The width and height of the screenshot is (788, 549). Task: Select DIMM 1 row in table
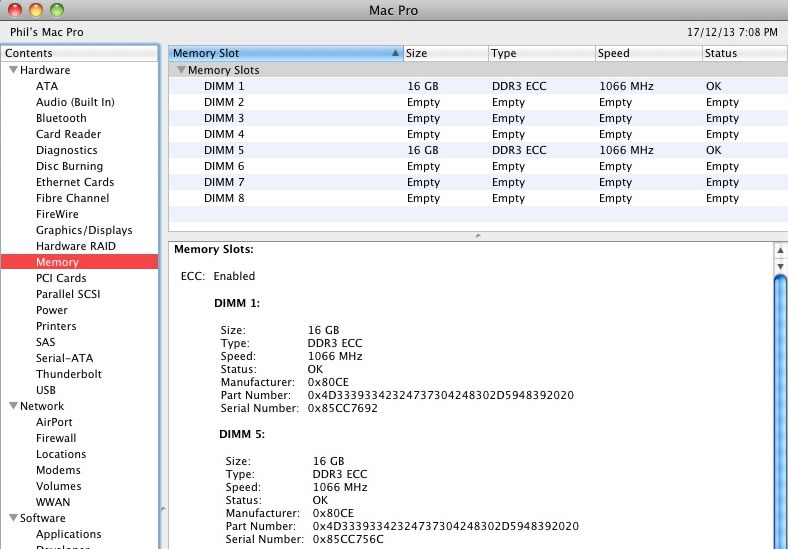(x=478, y=86)
